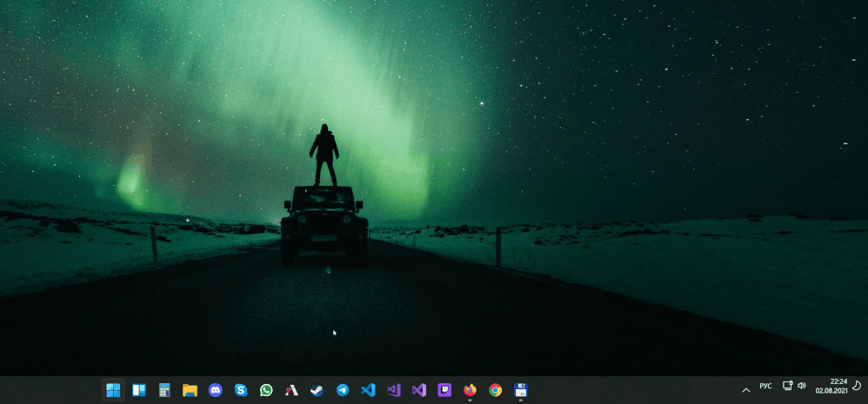The image size is (868, 404).
Task: Open Visual Studio icon beside Twitch
Action: (x=419, y=390)
